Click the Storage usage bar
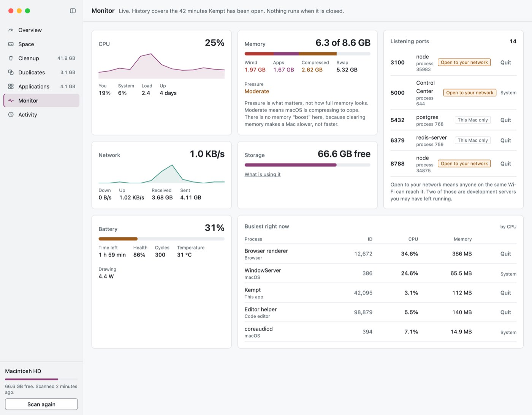The image size is (532, 415). pos(307,165)
